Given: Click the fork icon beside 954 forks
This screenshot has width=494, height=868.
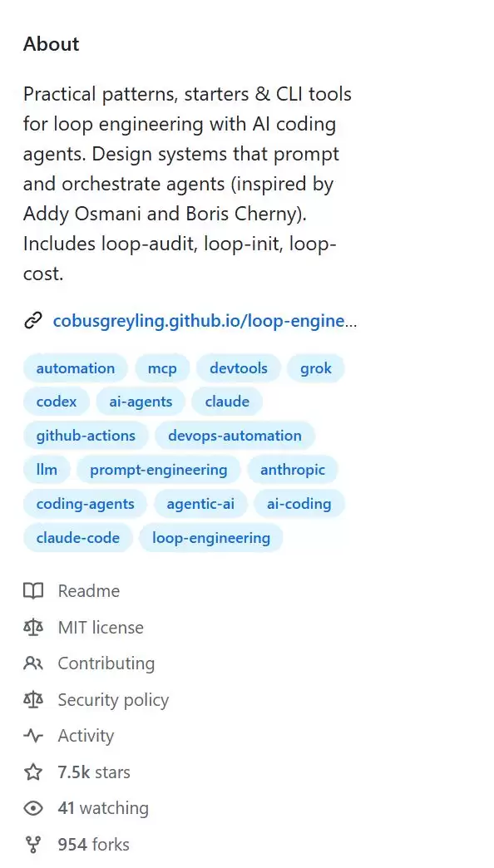Looking at the screenshot, I should [x=33, y=845].
